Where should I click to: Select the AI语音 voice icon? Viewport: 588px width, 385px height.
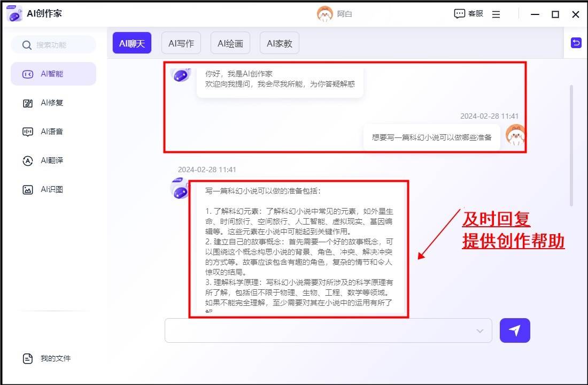click(28, 132)
